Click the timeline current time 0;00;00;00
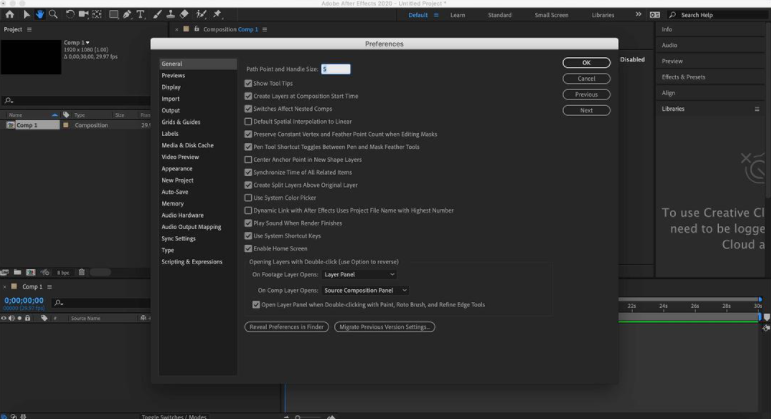This screenshot has width=771, height=419. click(24, 300)
